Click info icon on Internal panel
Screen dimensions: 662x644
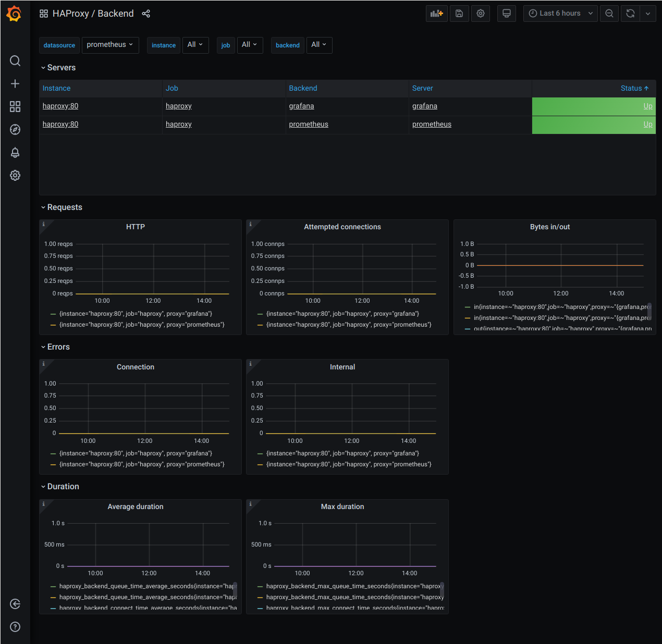pyautogui.click(x=251, y=364)
